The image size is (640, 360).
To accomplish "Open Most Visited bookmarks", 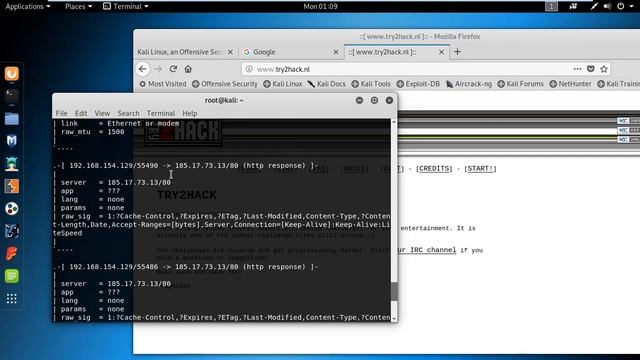I will click(162, 84).
